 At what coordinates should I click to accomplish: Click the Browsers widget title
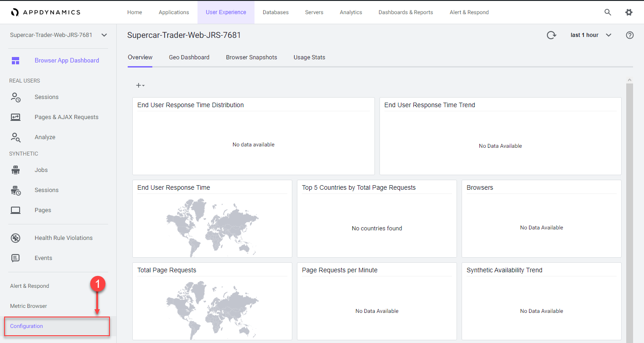[480, 187]
